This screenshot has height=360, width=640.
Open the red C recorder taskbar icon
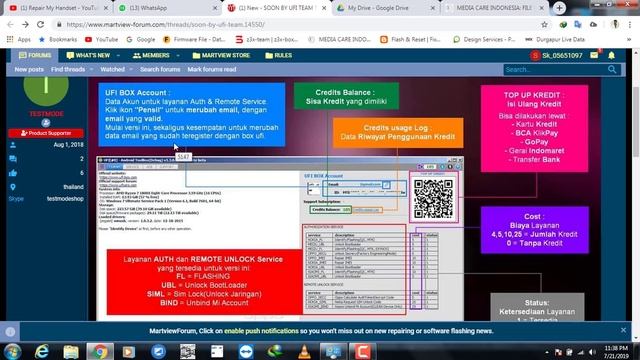pyautogui.click(x=362, y=351)
